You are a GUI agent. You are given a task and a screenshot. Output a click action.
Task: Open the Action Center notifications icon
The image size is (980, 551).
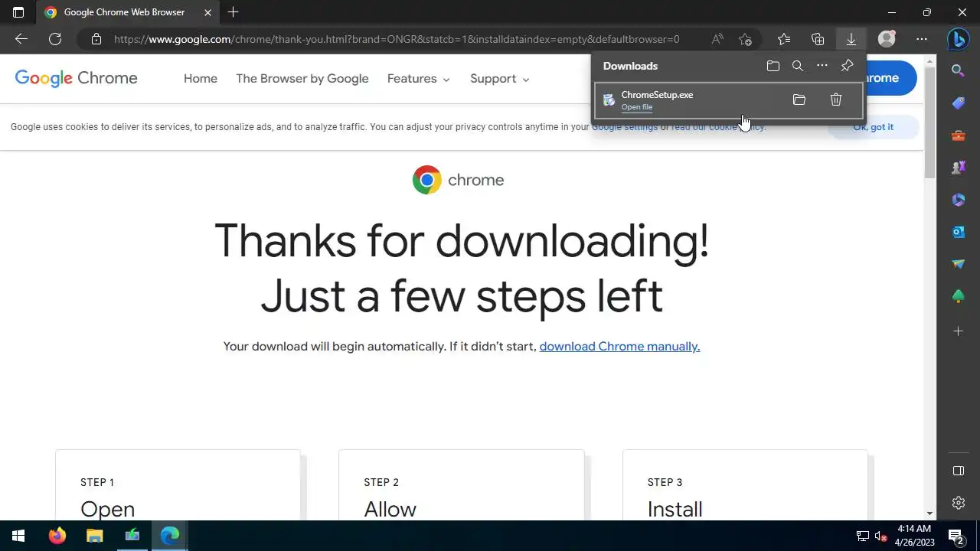click(x=955, y=536)
